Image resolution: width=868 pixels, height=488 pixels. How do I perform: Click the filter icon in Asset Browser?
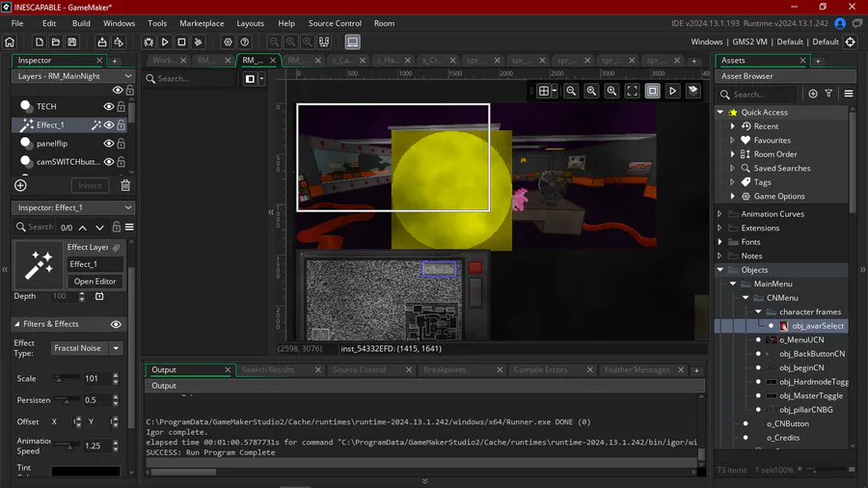pos(828,94)
